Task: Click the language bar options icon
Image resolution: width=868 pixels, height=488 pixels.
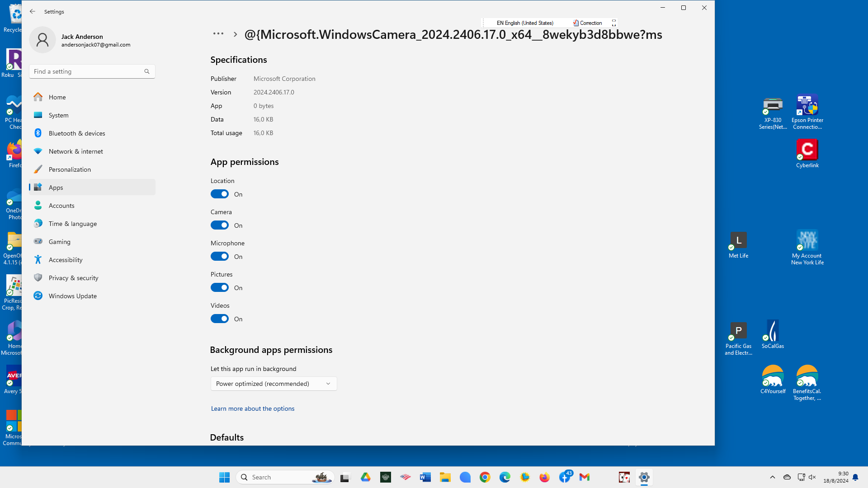Action: point(614,23)
